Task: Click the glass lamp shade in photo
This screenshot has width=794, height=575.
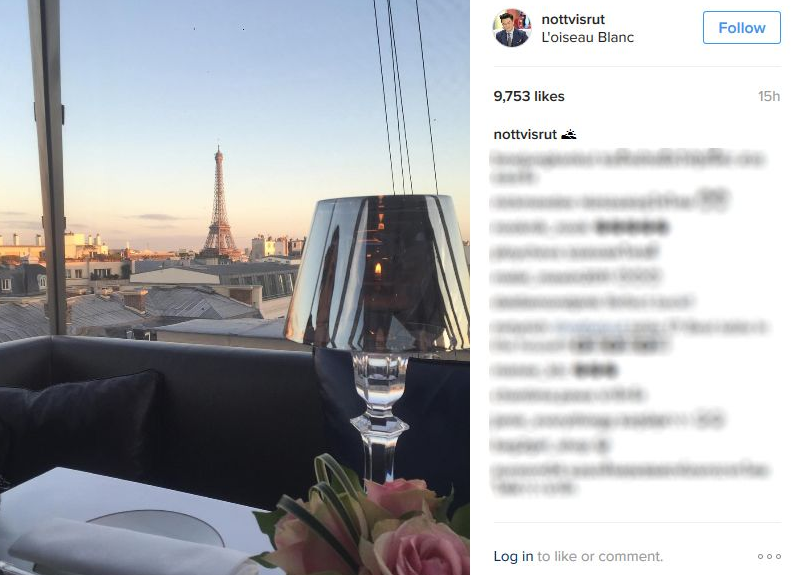Action: [377, 272]
